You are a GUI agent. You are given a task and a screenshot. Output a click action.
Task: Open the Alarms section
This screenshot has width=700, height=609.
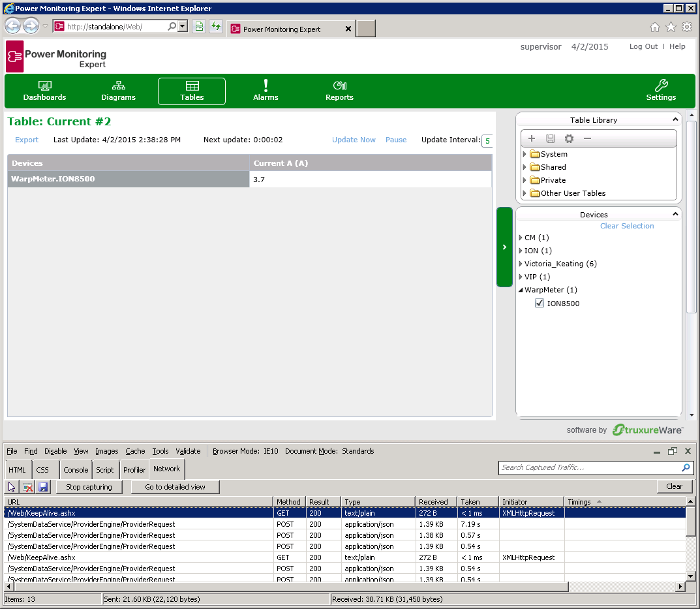tap(266, 91)
